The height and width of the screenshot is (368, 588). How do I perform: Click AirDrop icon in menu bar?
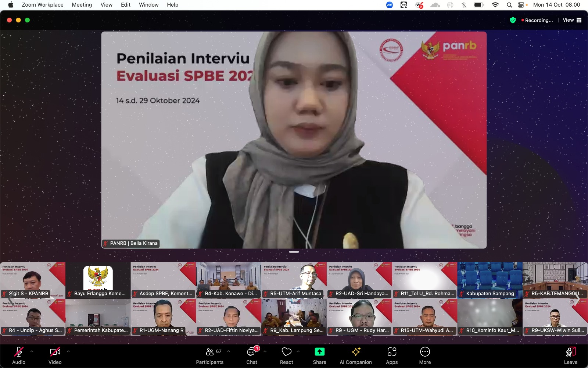click(450, 5)
